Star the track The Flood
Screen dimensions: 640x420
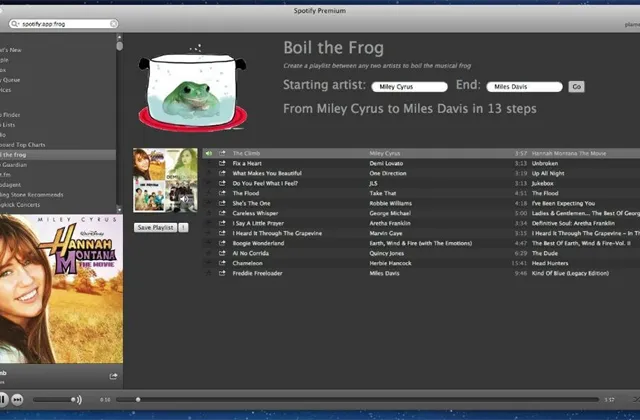(x=209, y=193)
